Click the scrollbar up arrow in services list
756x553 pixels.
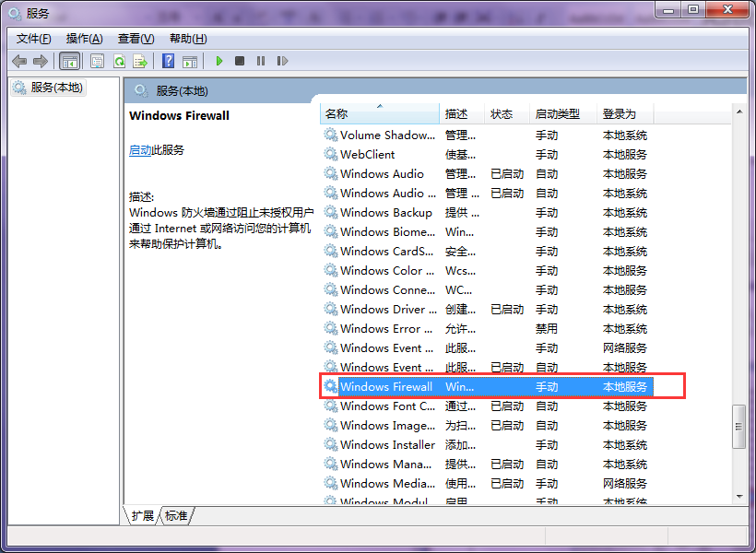tap(739, 112)
